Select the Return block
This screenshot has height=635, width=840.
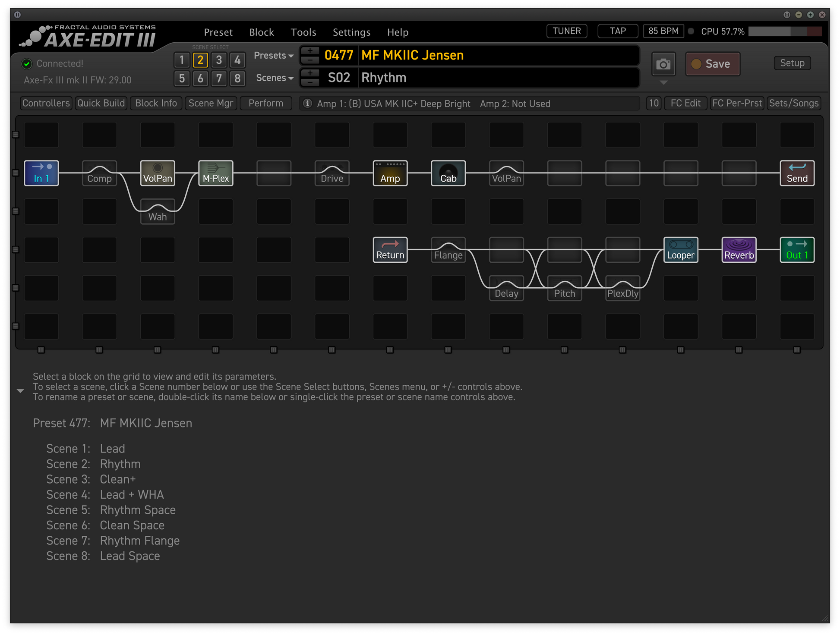click(390, 250)
